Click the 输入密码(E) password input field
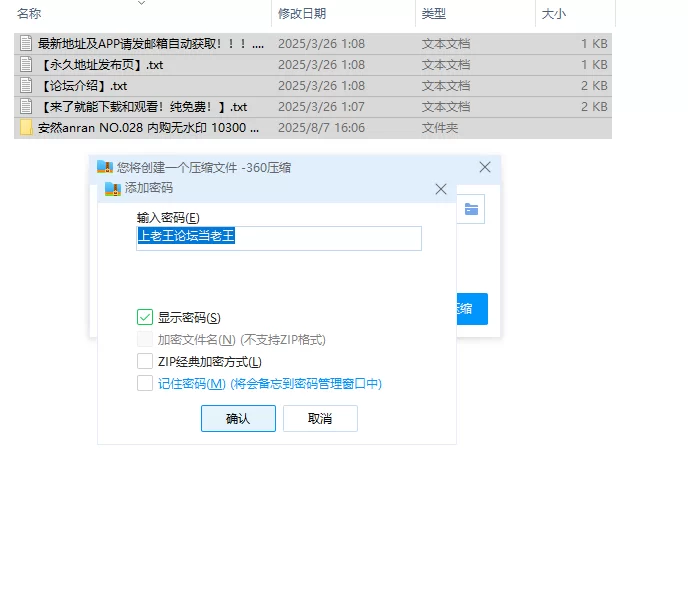The width and height of the screenshot is (688, 613). [x=279, y=238]
